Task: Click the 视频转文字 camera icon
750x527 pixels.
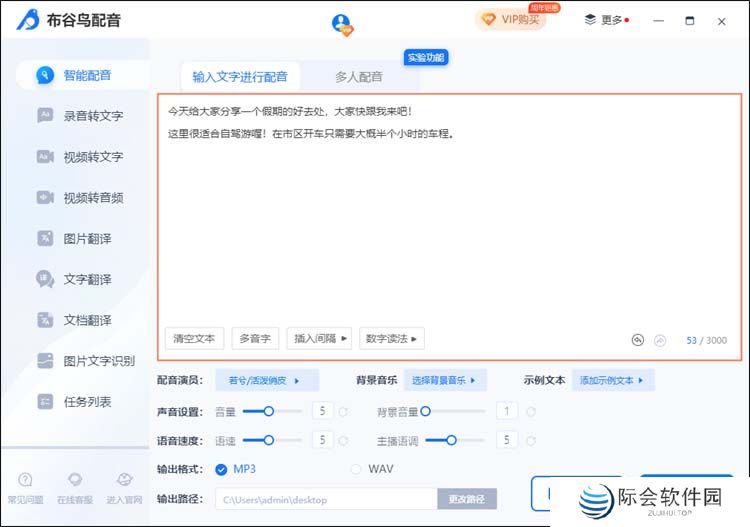Action: (x=45, y=156)
